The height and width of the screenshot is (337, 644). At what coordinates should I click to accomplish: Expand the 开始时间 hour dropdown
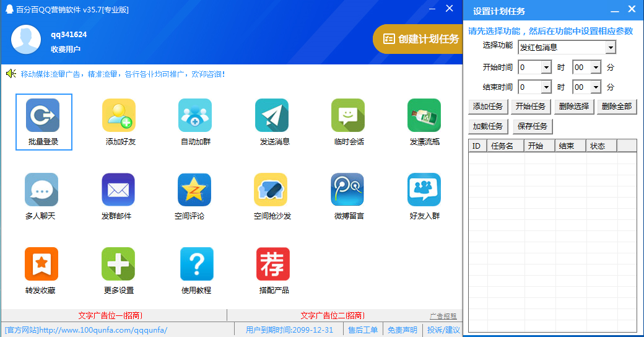click(x=546, y=68)
